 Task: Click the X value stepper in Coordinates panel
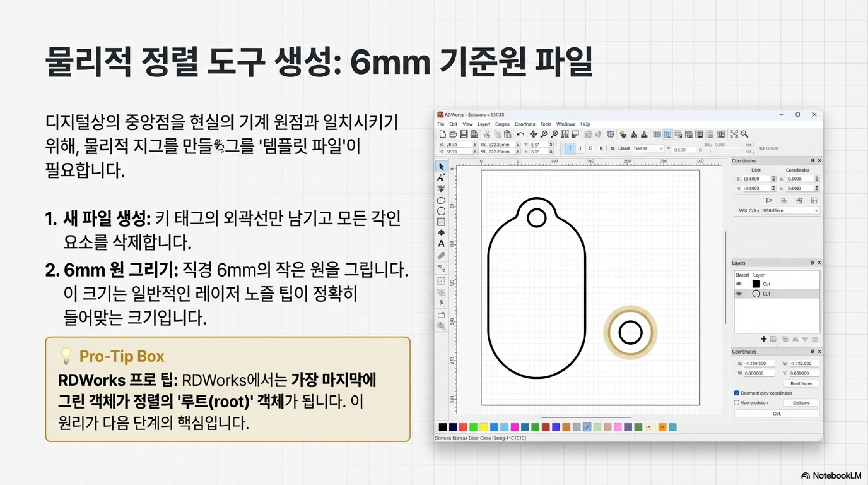point(773,179)
